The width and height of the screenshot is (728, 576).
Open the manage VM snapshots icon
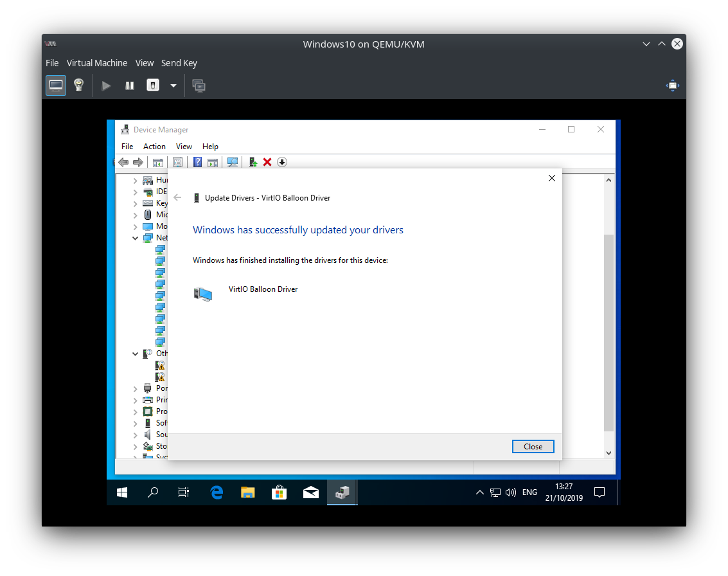tap(199, 85)
